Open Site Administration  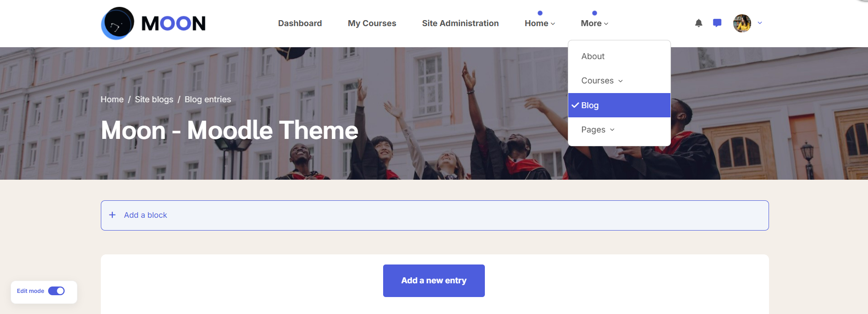click(x=460, y=23)
